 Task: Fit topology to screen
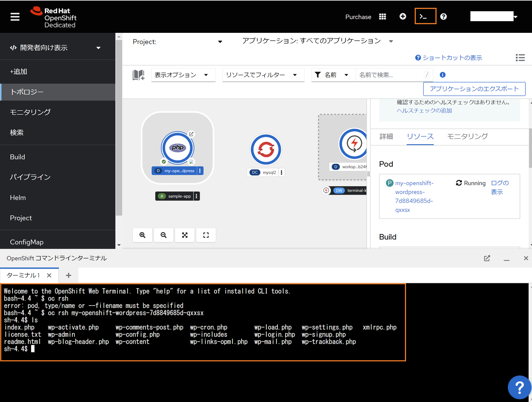click(x=185, y=235)
